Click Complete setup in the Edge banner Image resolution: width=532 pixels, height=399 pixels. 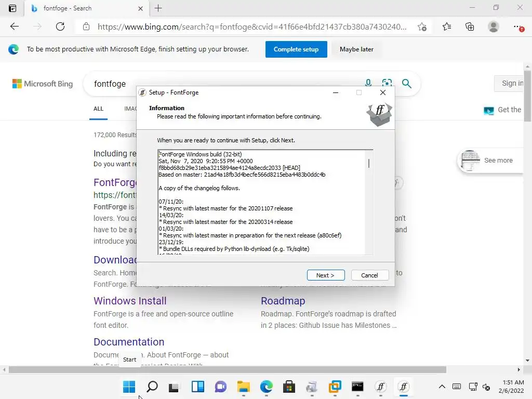coord(296,49)
